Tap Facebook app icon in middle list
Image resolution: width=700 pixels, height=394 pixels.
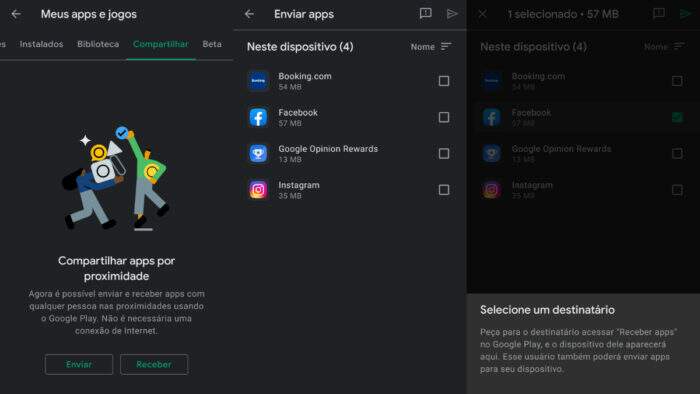click(258, 117)
